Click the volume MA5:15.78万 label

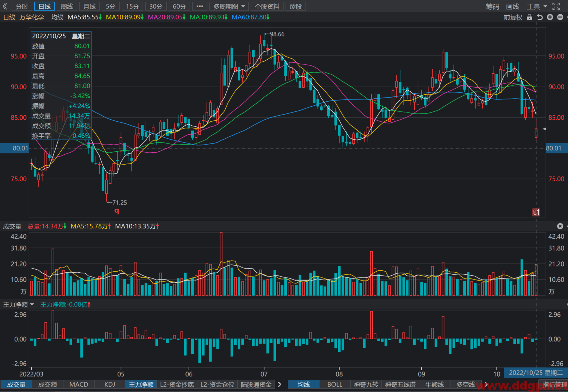pyautogui.click(x=91, y=226)
